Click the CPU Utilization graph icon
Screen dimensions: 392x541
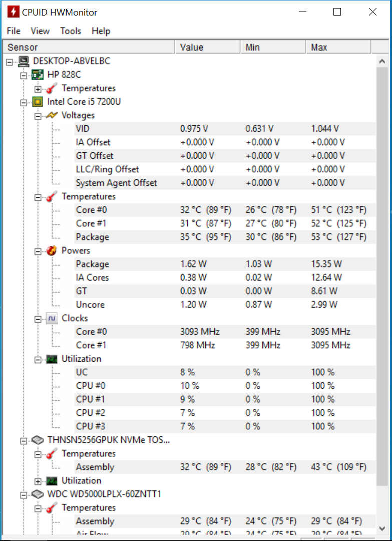point(52,359)
